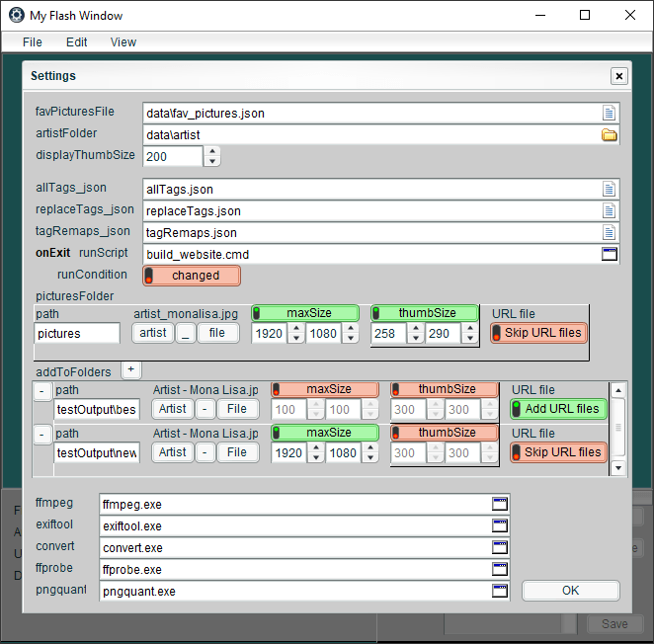Image resolution: width=654 pixels, height=644 pixels.
Task: Toggle the 'changed' runCondition switch
Action: coord(193,276)
